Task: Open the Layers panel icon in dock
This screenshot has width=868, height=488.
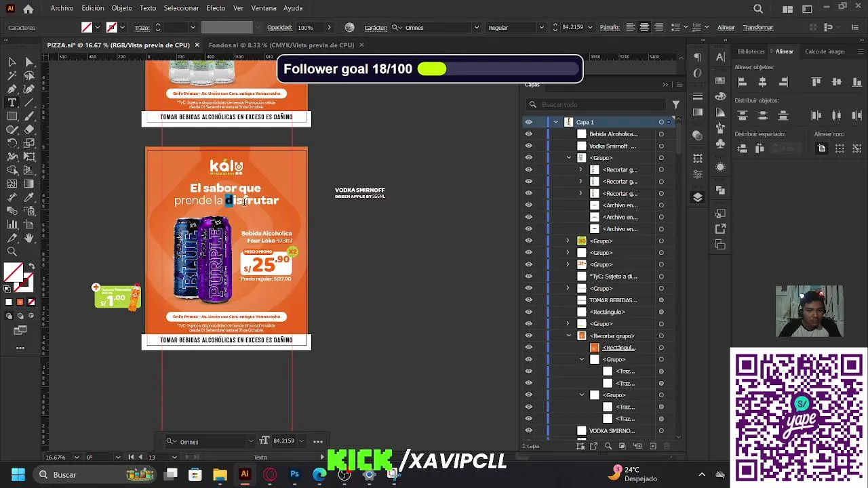Action: [698, 197]
